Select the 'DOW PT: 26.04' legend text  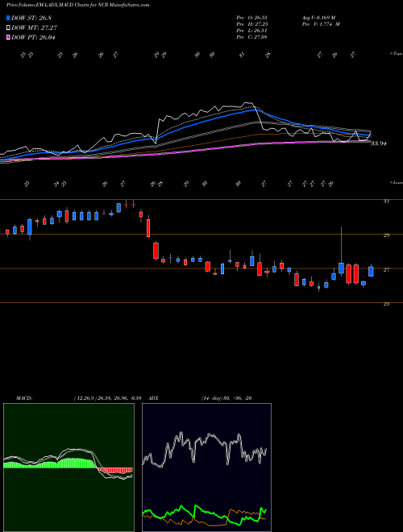click(33, 37)
